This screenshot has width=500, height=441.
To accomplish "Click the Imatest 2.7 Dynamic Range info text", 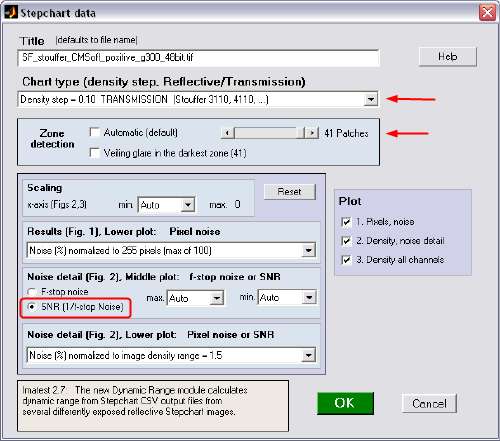I will tap(135, 401).
